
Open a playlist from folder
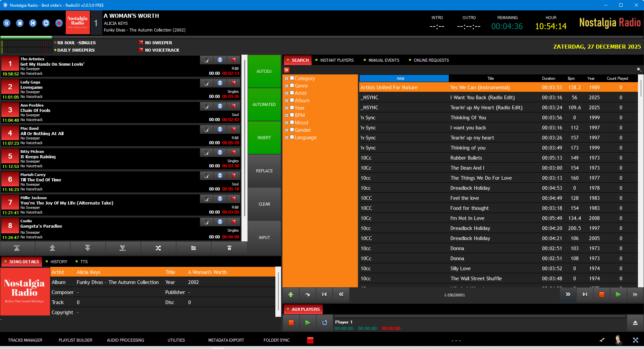click(x=194, y=248)
